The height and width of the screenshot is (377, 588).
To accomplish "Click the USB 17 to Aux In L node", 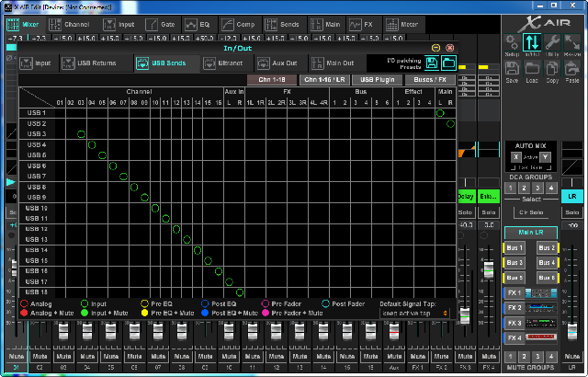I will click(x=229, y=281).
